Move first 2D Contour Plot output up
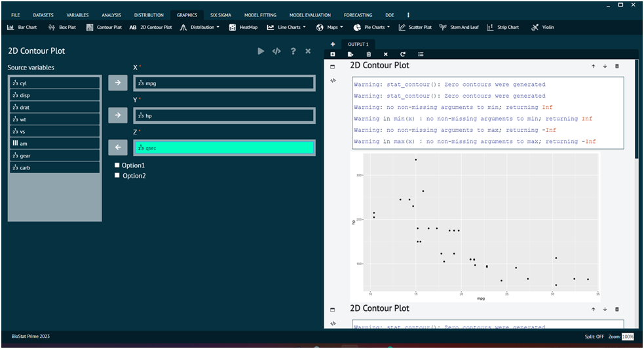This screenshot has width=644, height=349. [x=593, y=66]
